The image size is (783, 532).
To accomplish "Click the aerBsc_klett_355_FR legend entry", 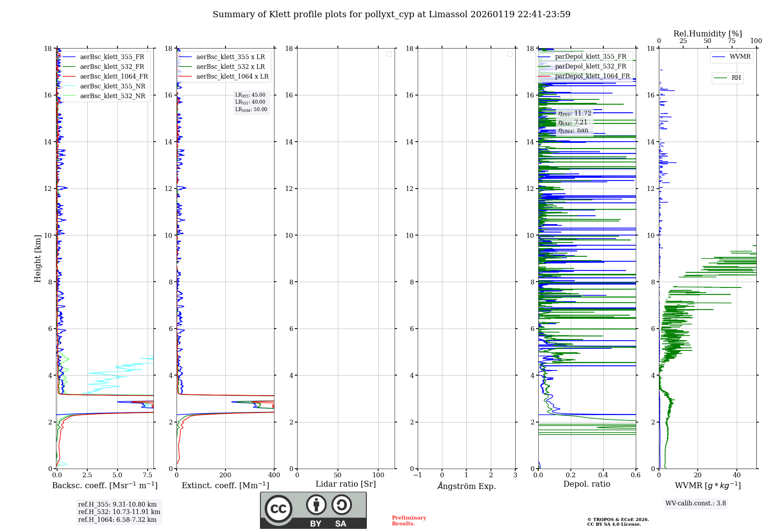I will 112,57.
